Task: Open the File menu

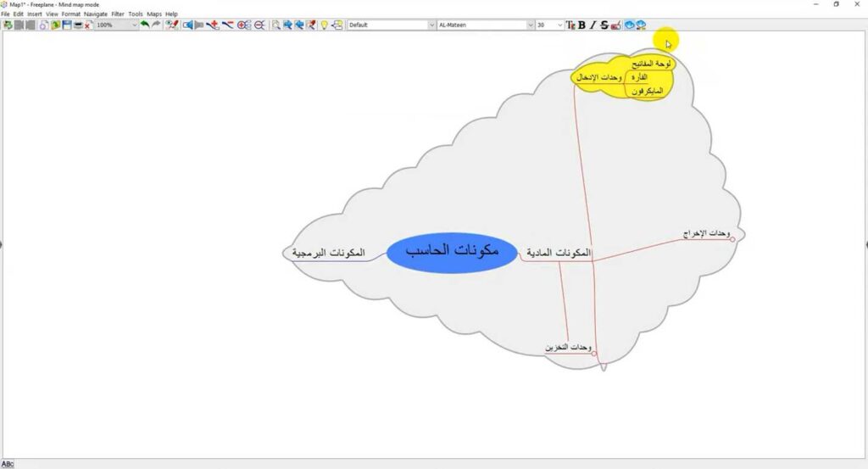Action: click(5, 14)
